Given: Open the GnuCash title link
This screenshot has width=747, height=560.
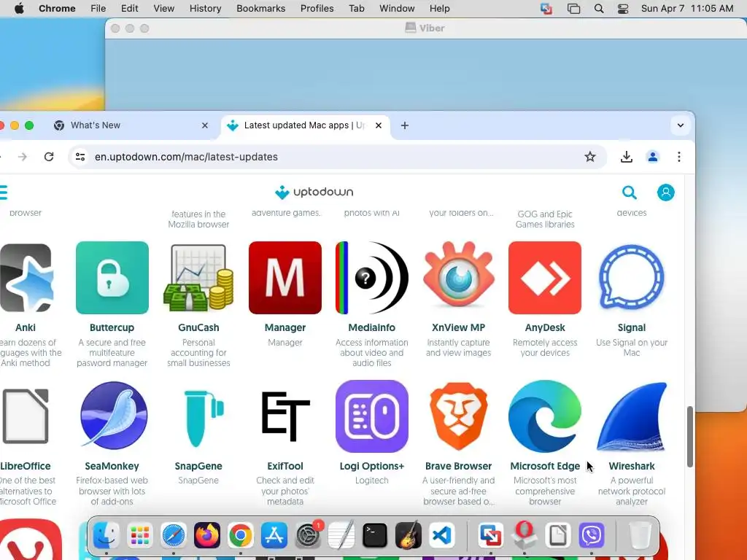Looking at the screenshot, I should pos(198,327).
